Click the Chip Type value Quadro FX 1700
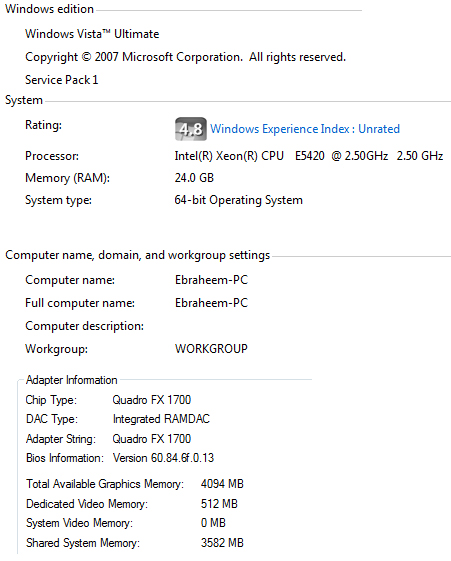The height and width of the screenshot is (561, 451). (152, 400)
